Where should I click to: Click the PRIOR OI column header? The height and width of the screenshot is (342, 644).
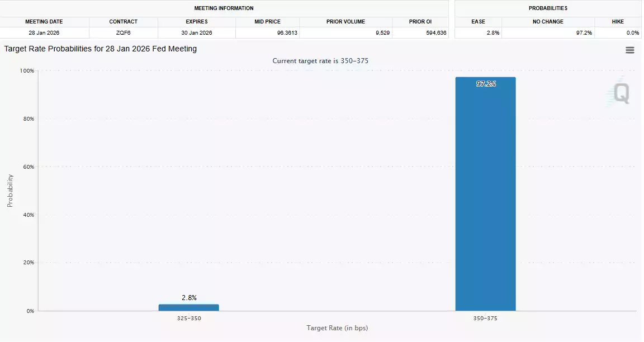pyautogui.click(x=421, y=21)
